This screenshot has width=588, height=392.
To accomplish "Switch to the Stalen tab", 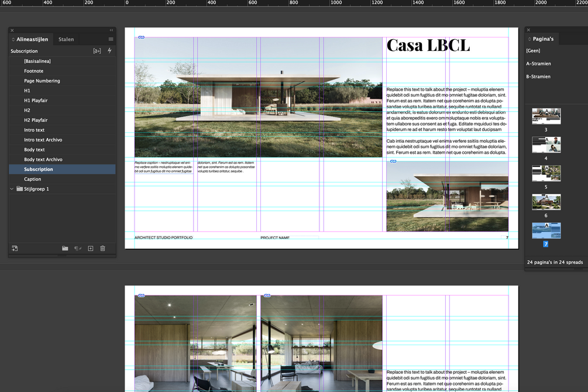I will (x=66, y=39).
